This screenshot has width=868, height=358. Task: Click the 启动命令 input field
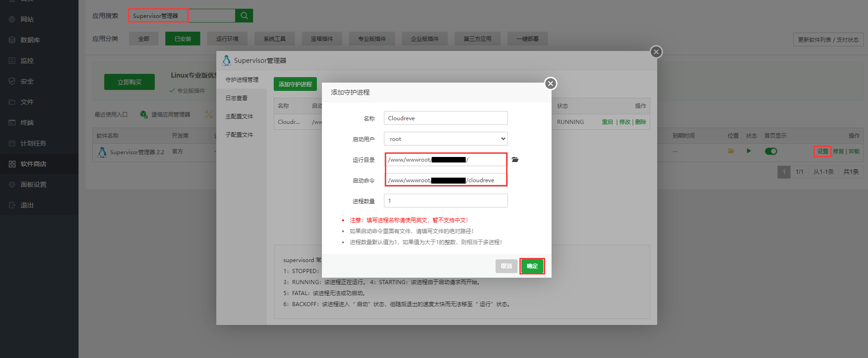click(445, 180)
